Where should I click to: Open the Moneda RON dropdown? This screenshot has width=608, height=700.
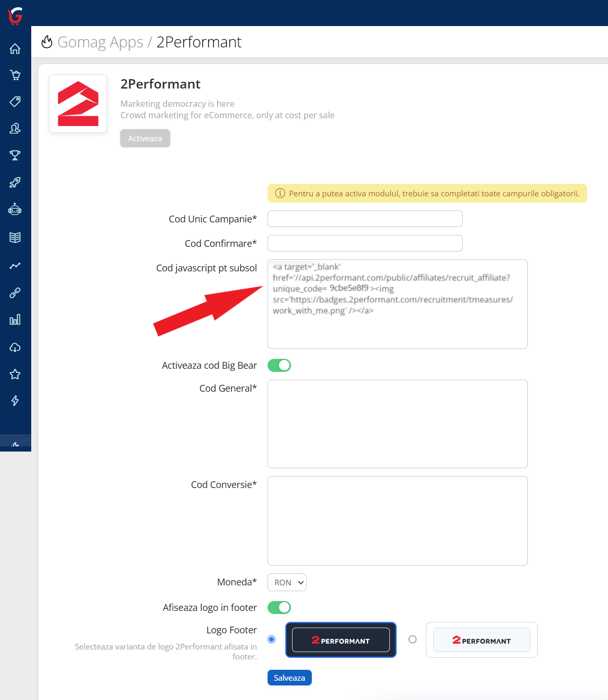[287, 582]
